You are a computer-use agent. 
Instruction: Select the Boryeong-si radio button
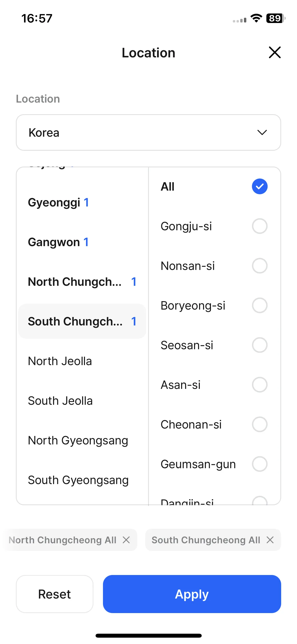coord(260,305)
